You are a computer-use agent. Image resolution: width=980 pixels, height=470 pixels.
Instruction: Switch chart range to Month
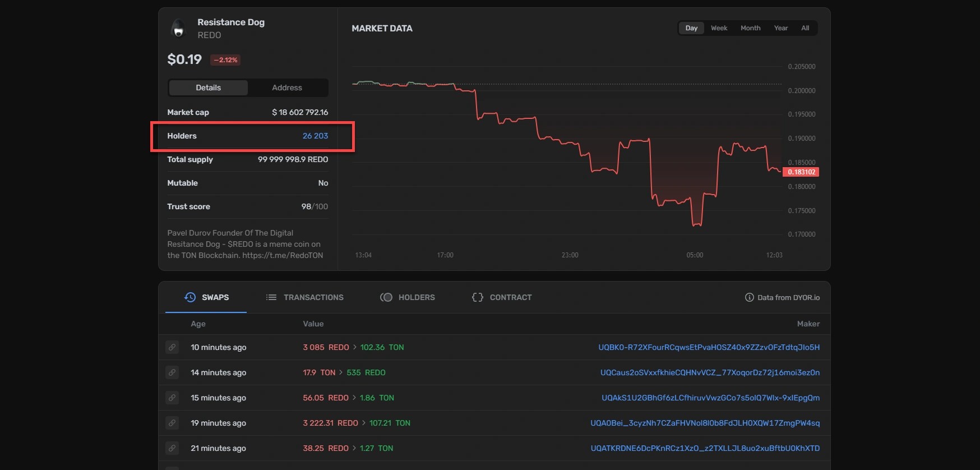pyautogui.click(x=750, y=28)
